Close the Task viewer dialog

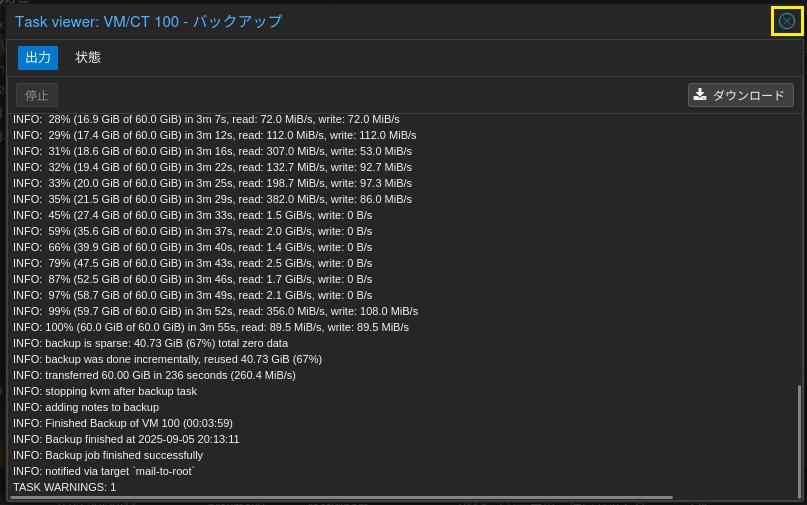pyautogui.click(x=786, y=21)
